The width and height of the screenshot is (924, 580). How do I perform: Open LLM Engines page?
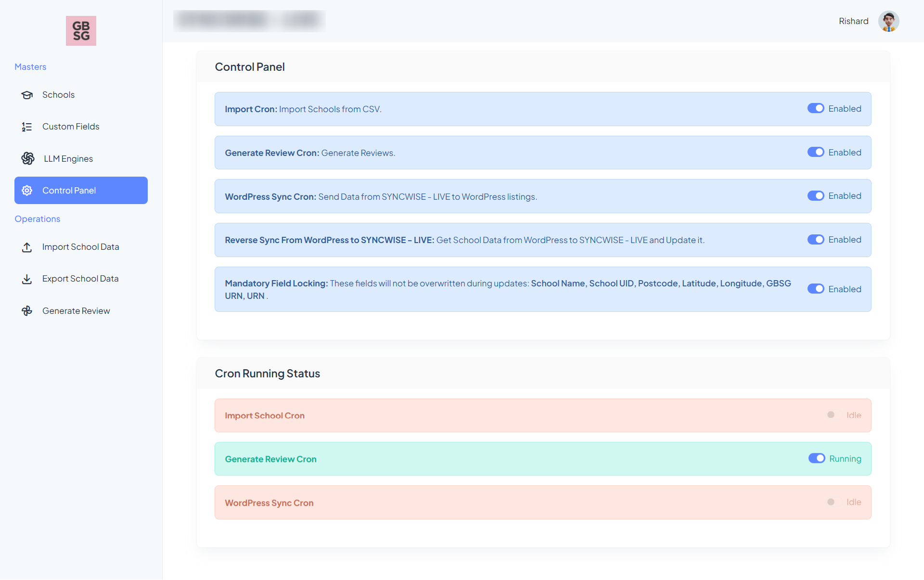pyautogui.click(x=81, y=158)
